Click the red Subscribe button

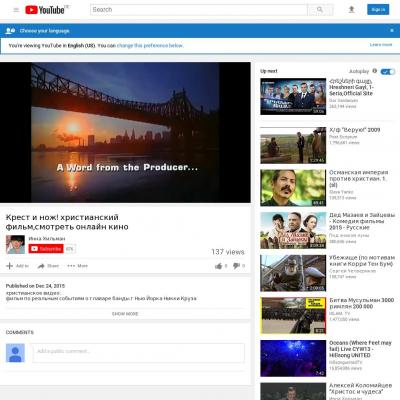point(46,249)
